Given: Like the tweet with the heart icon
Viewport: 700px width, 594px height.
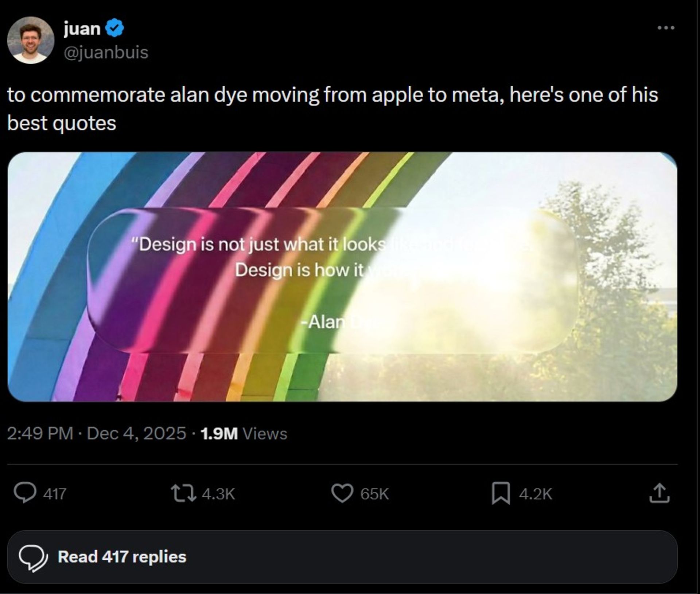Looking at the screenshot, I should (342, 493).
